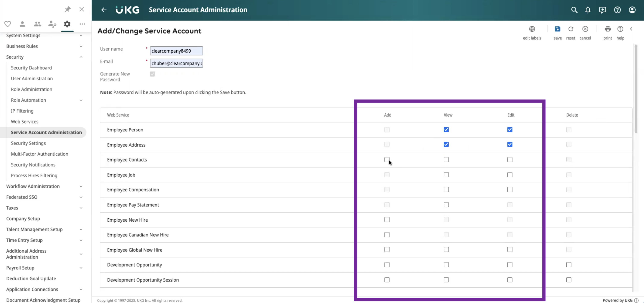Cancel the service account changes

[x=585, y=29]
